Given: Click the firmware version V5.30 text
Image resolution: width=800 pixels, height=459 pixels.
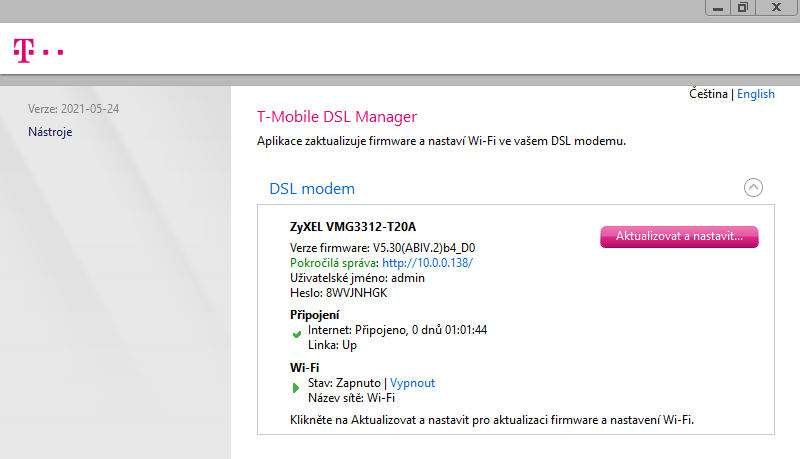Looking at the screenshot, I should (424, 248).
